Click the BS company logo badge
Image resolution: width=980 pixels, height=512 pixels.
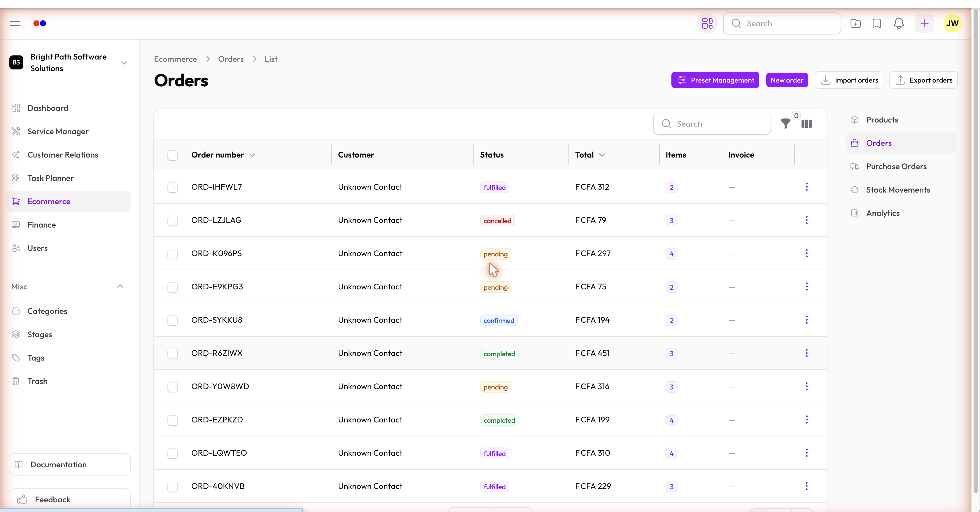pos(16,62)
